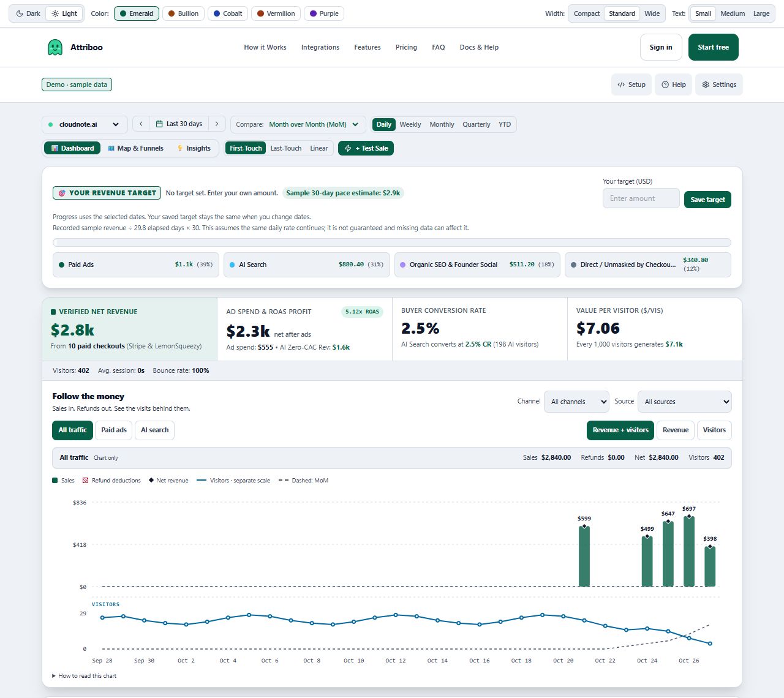Open the Compare Month over Month dropdown
This screenshot has width=784, height=698.
[x=298, y=124]
